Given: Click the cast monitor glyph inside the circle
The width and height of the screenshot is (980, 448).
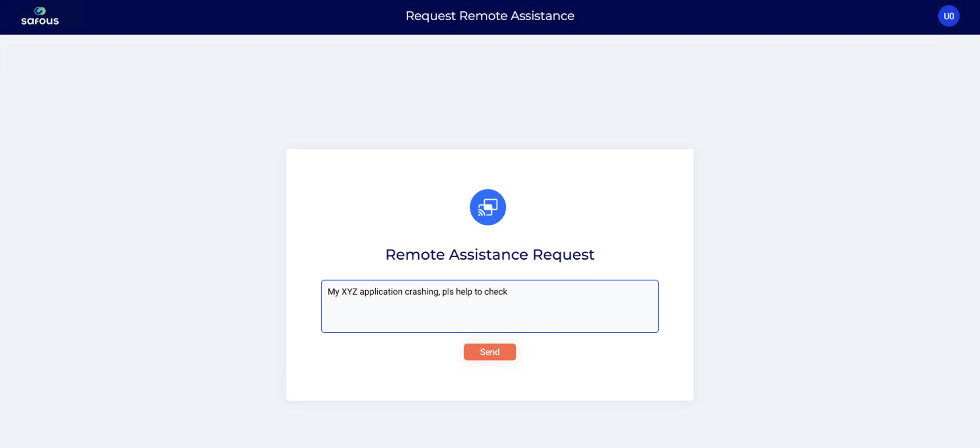Looking at the screenshot, I should (x=487, y=208).
